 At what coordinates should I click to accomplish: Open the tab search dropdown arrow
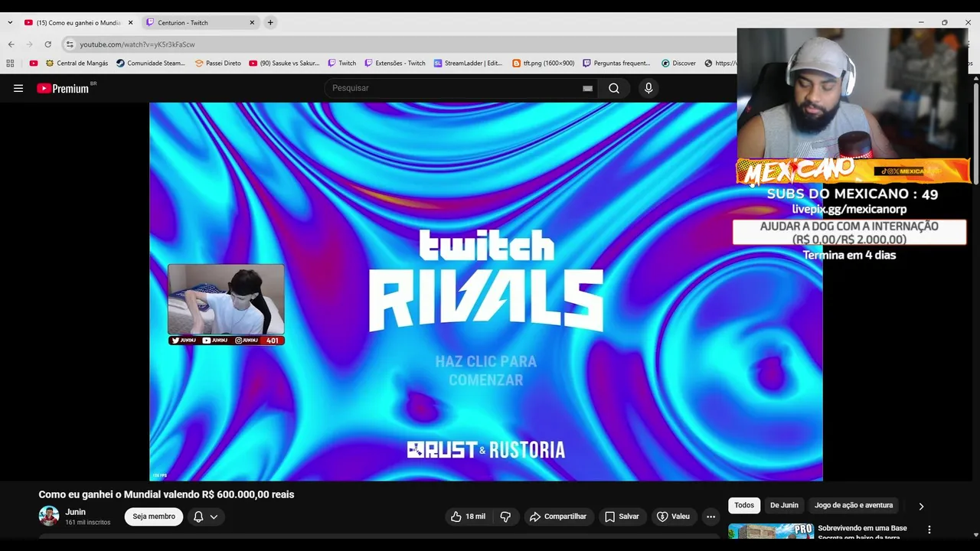pos(10,22)
